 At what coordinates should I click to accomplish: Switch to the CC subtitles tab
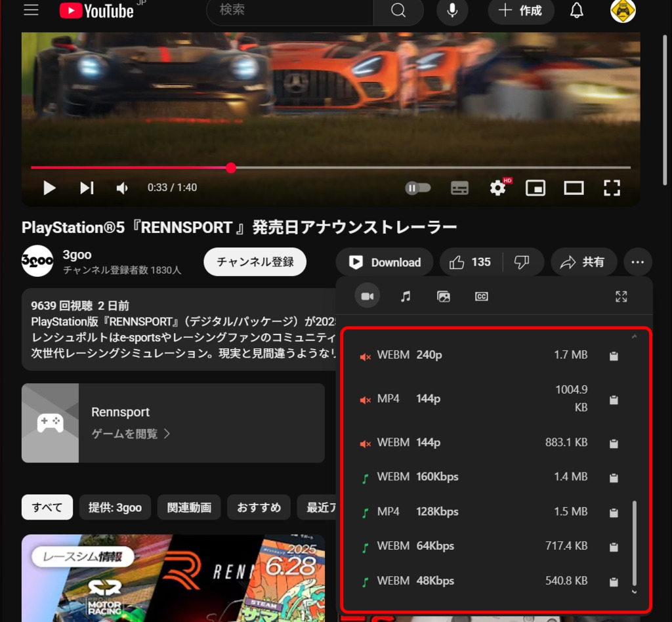pyautogui.click(x=482, y=296)
